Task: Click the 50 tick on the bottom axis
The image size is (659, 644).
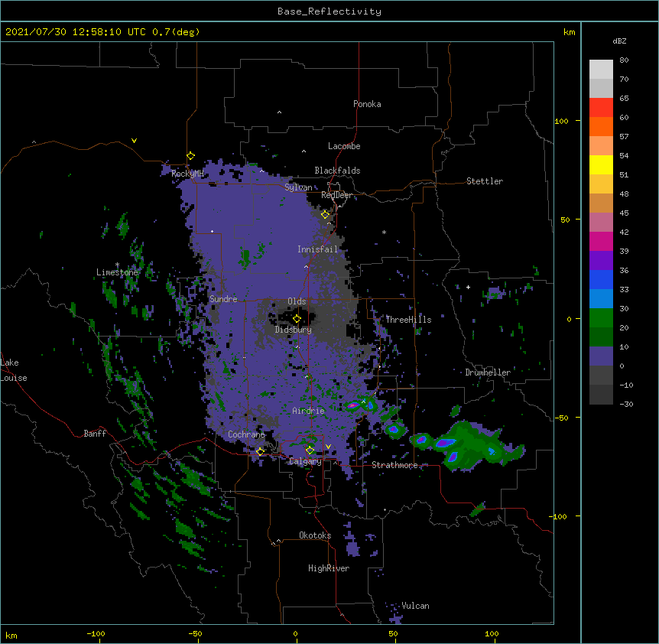Action: 393,633
